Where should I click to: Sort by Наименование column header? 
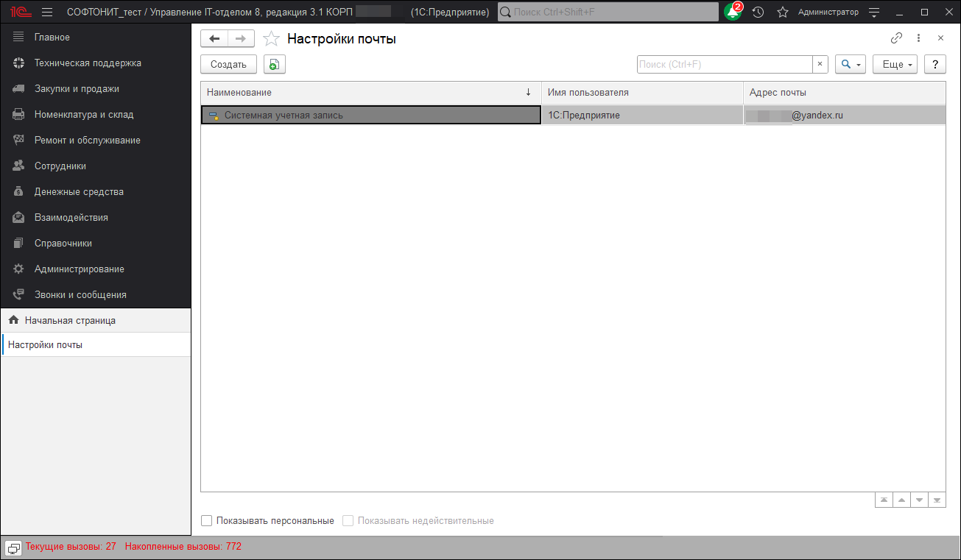pyautogui.click(x=368, y=93)
